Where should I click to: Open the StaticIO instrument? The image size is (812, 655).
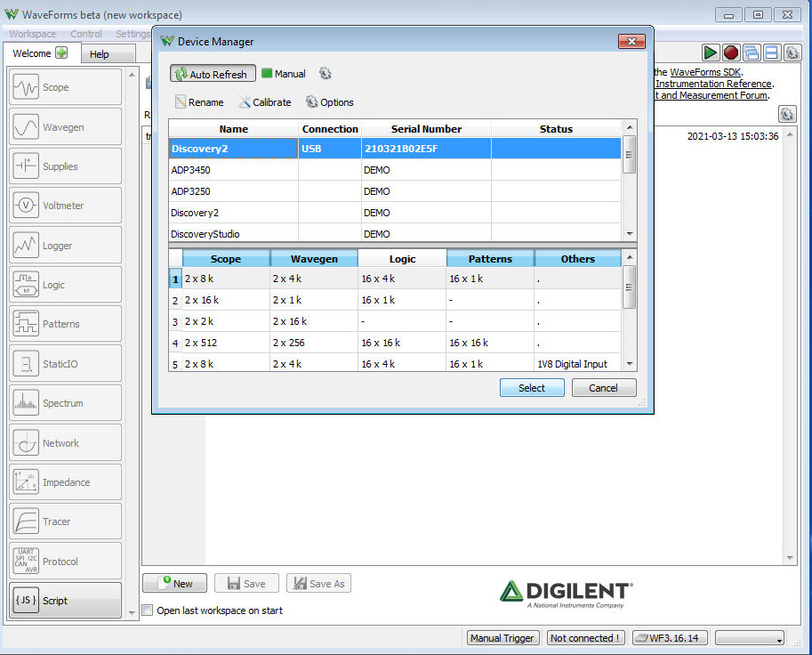pos(65,363)
